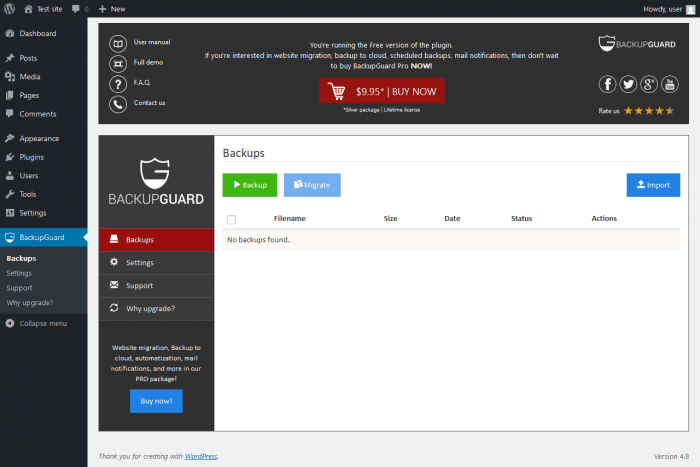
Task: Select the Support tab with envelope icon
Action: [x=156, y=286]
